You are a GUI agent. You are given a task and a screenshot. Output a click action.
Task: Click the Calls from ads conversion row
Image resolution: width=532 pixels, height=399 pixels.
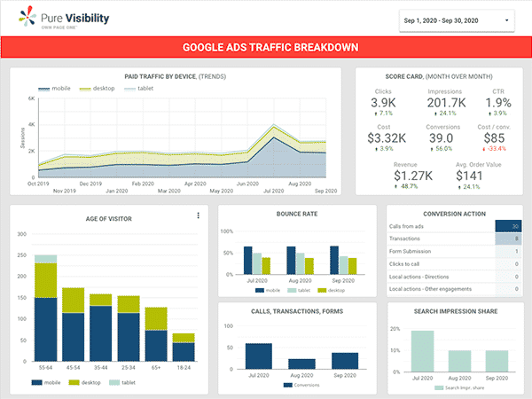[454, 226]
